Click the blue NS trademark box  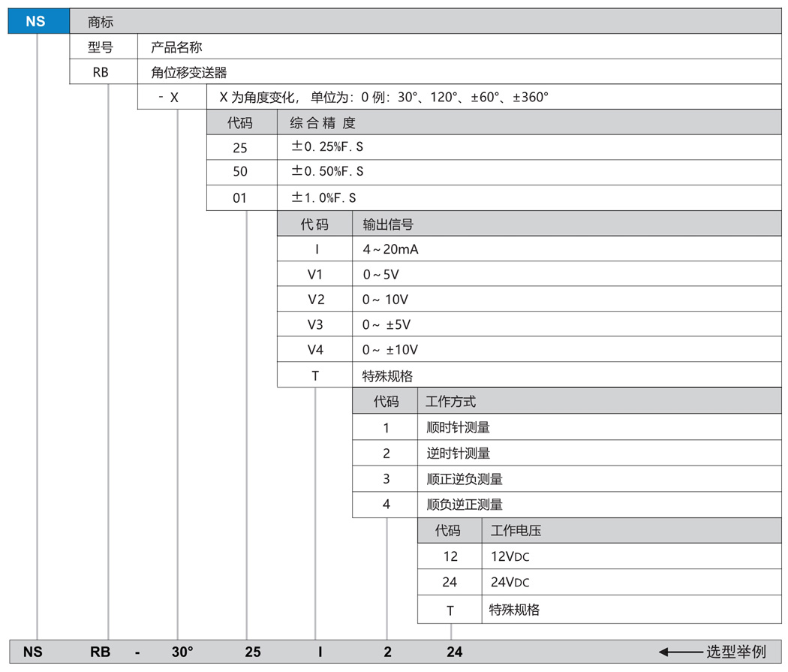(35, 21)
